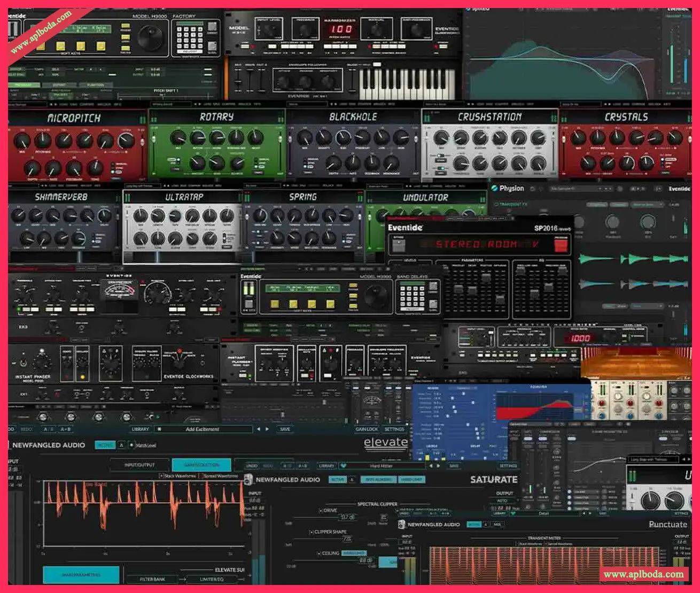The width and height of the screenshot is (700, 593).
Task: Toggle the CEILING checkbox in Saturate
Action: [319, 553]
